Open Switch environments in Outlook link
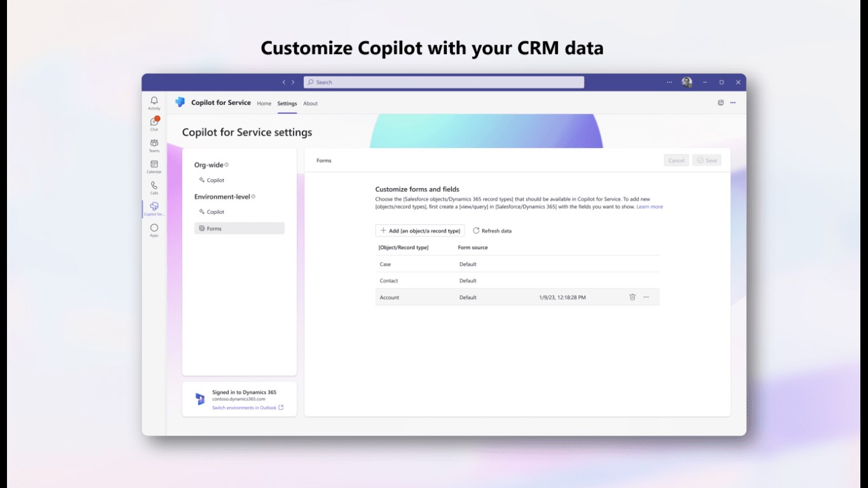Screen dimensions: 868x488 click(248, 408)
